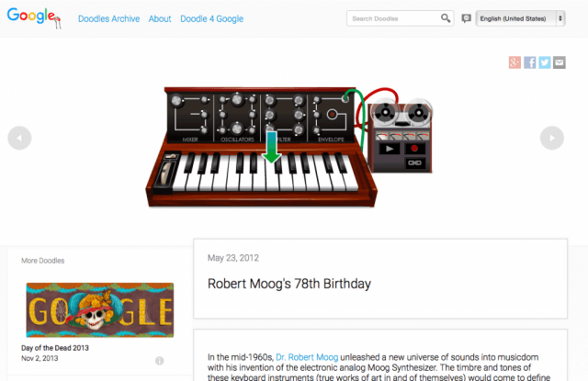Share doodle on Google Plus
Image resolution: width=588 pixels, height=381 pixels.
(x=515, y=62)
